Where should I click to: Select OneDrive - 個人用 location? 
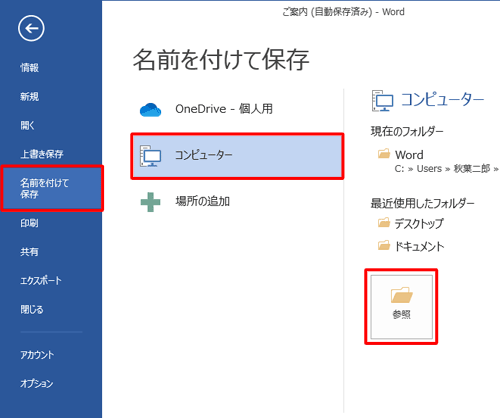click(224, 109)
